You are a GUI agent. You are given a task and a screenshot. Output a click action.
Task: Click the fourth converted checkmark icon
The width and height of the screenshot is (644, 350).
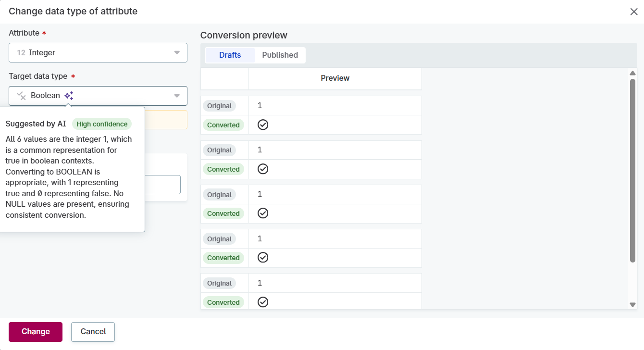pyautogui.click(x=263, y=257)
